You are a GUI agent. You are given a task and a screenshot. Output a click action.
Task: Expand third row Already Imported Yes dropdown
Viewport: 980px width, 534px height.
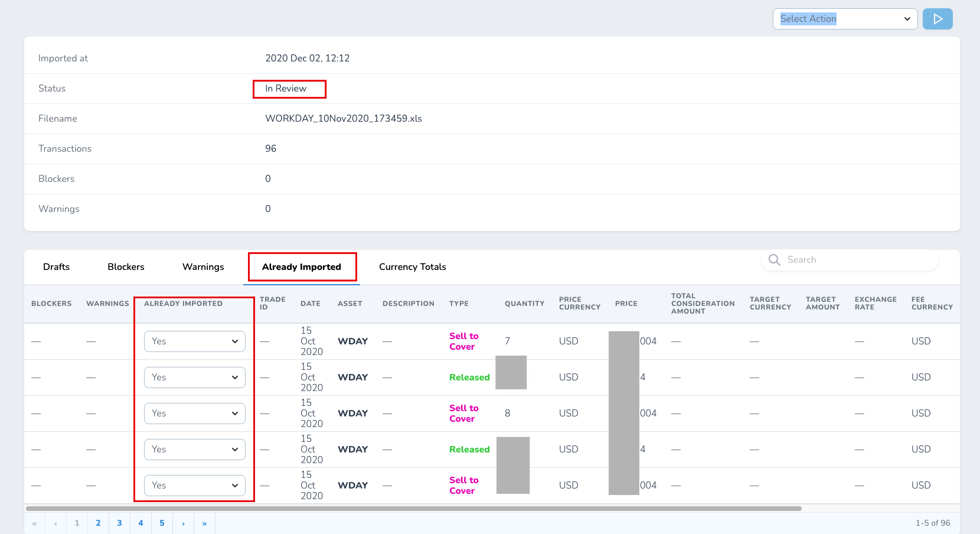(195, 413)
